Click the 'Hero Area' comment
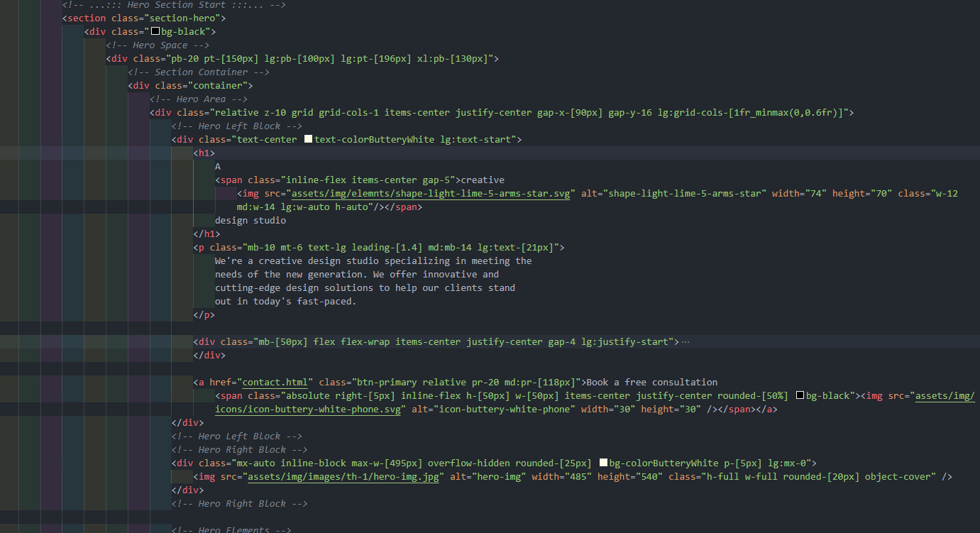Viewport: 980px width, 533px height. (x=199, y=99)
